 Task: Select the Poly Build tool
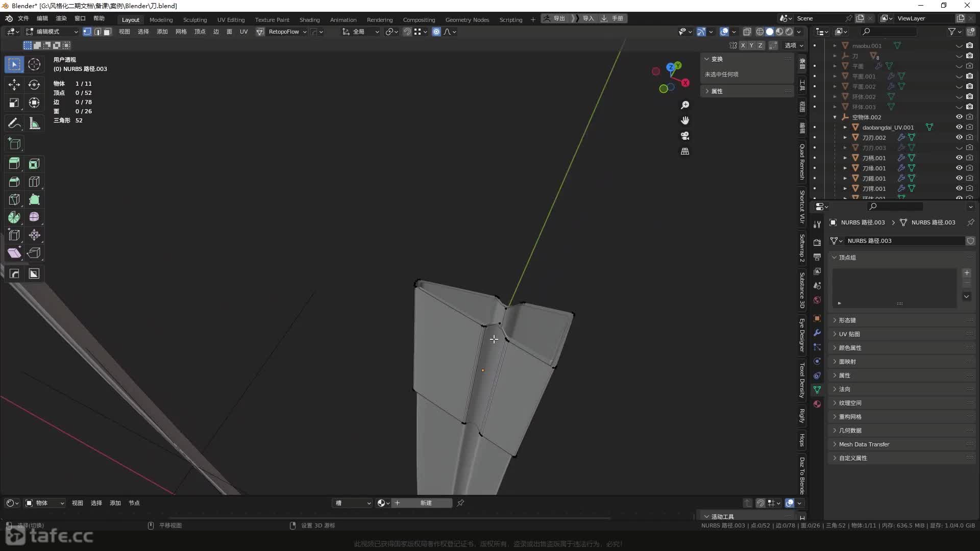point(34,199)
